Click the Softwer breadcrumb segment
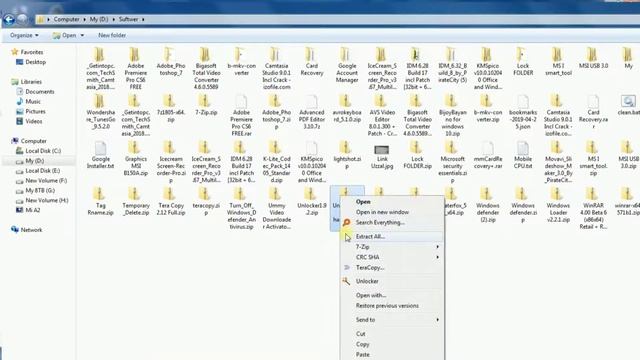The image size is (640, 360). (128, 19)
